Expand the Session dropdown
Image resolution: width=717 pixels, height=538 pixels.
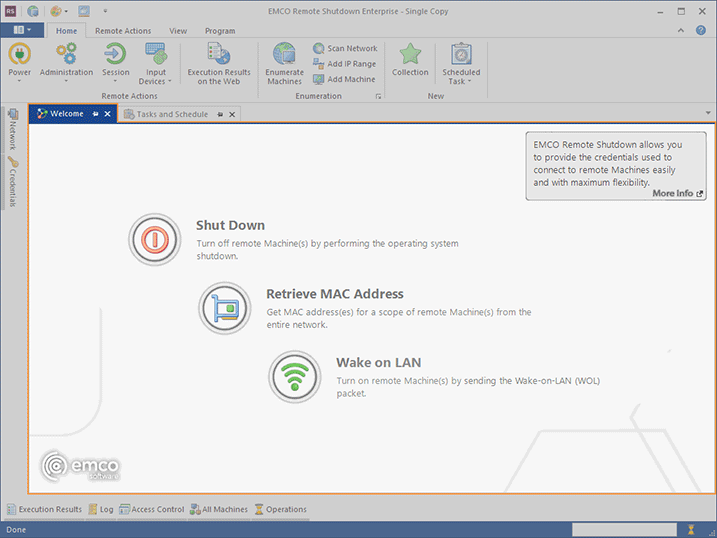tap(116, 66)
